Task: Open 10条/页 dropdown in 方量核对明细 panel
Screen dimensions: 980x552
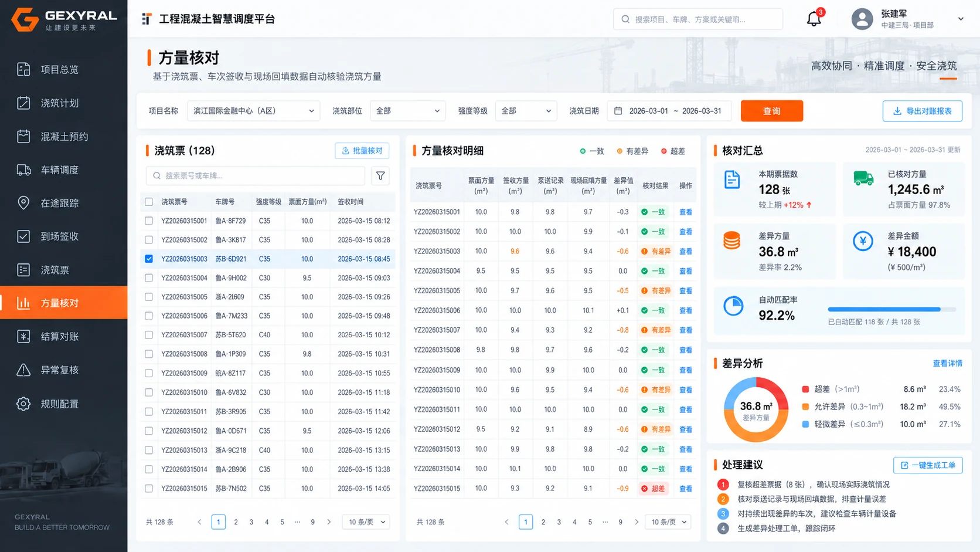Action: click(x=668, y=521)
